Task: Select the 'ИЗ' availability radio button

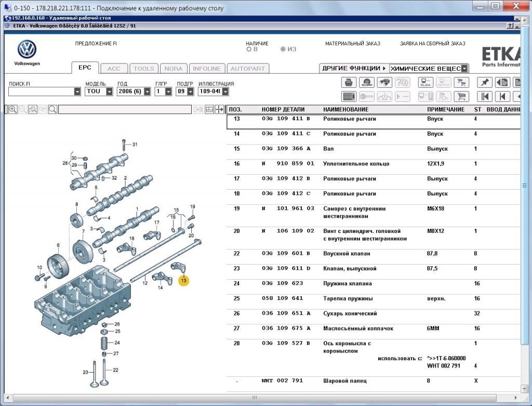Action: [x=283, y=49]
